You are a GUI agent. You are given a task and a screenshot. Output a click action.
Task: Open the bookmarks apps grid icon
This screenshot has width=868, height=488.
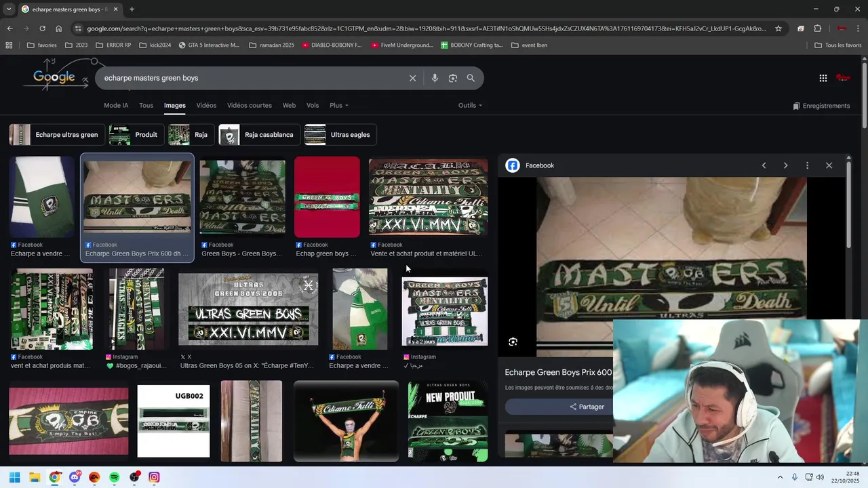click(x=9, y=45)
